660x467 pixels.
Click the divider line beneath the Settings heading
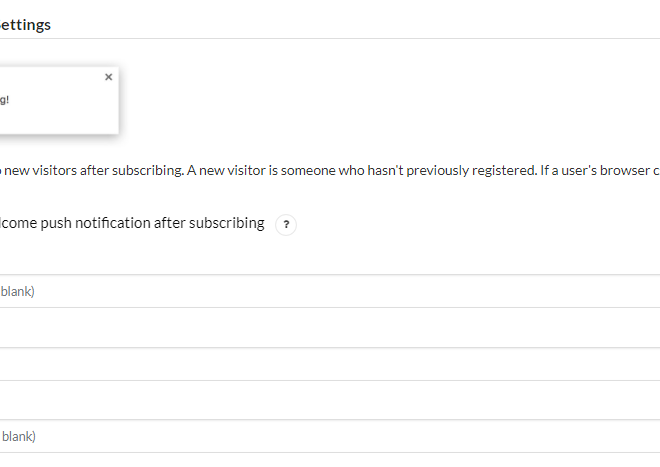pos(330,38)
